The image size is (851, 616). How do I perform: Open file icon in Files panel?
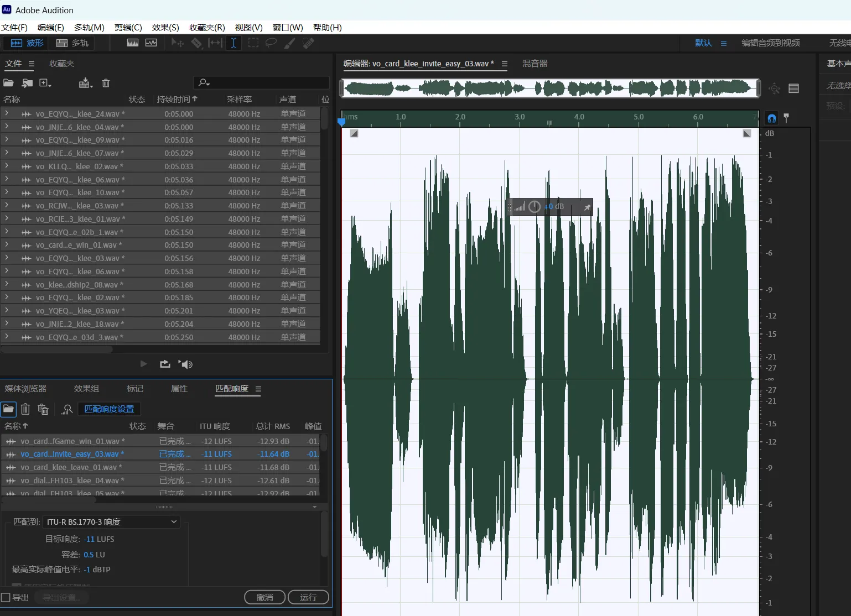pos(8,83)
